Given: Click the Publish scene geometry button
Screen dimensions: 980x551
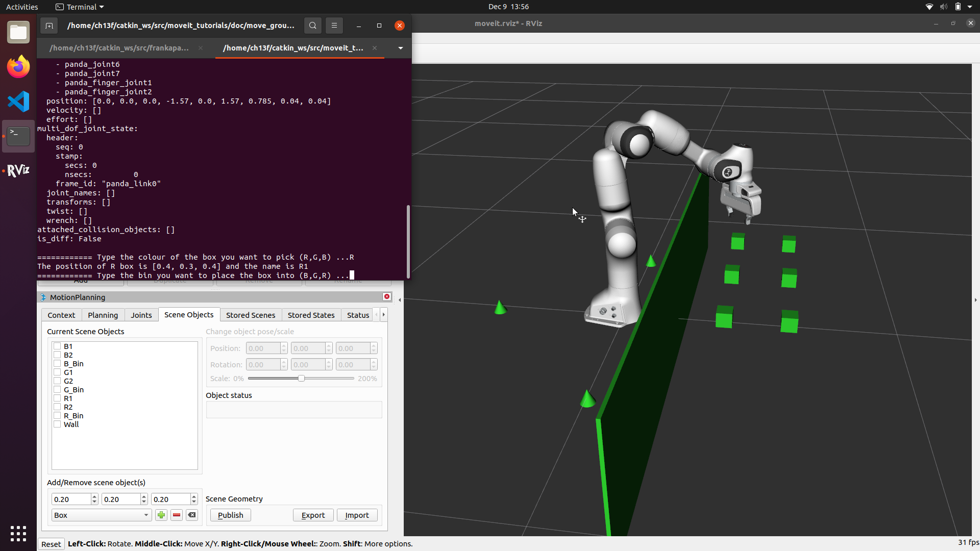Looking at the screenshot, I should (230, 515).
